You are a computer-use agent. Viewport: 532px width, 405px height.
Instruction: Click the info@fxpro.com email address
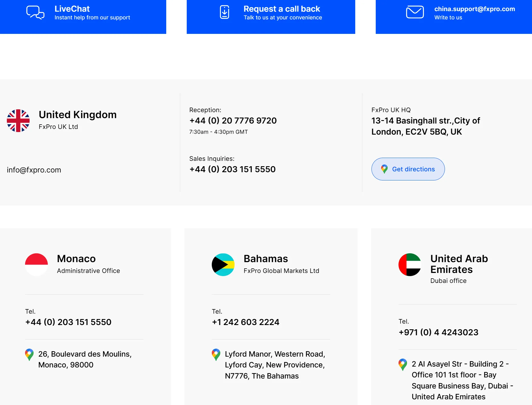pos(34,170)
